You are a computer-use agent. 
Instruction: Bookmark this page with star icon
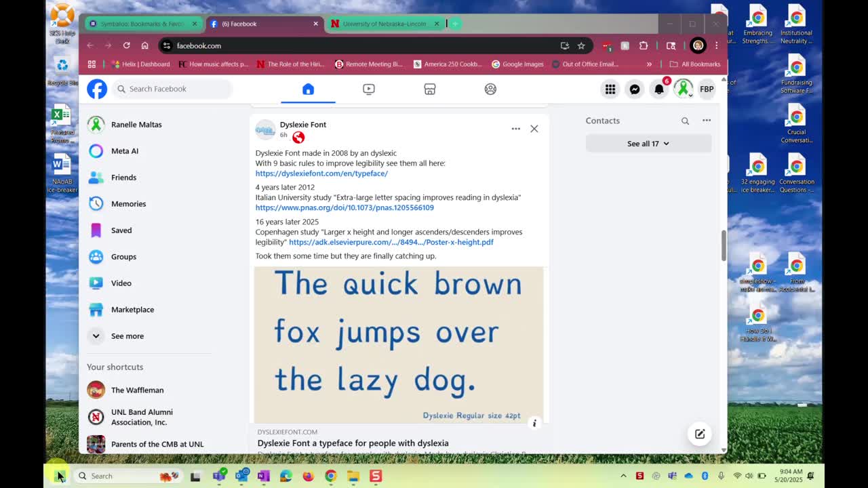coord(581,45)
